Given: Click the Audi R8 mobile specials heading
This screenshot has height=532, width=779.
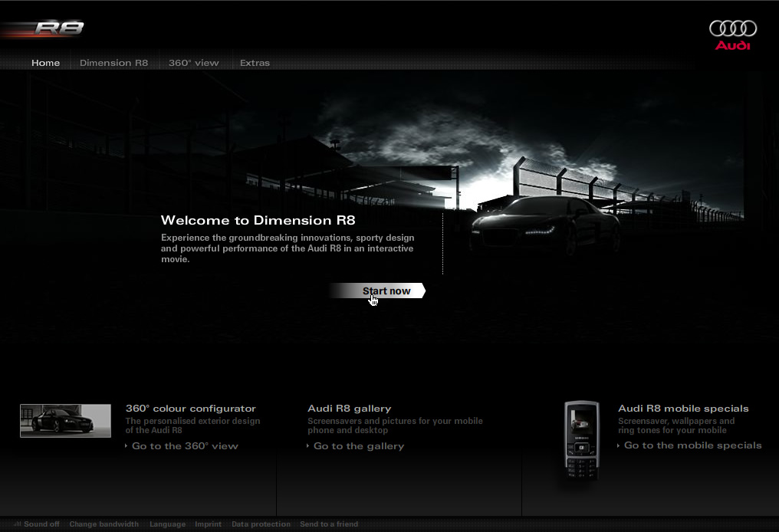Looking at the screenshot, I should pos(683,409).
